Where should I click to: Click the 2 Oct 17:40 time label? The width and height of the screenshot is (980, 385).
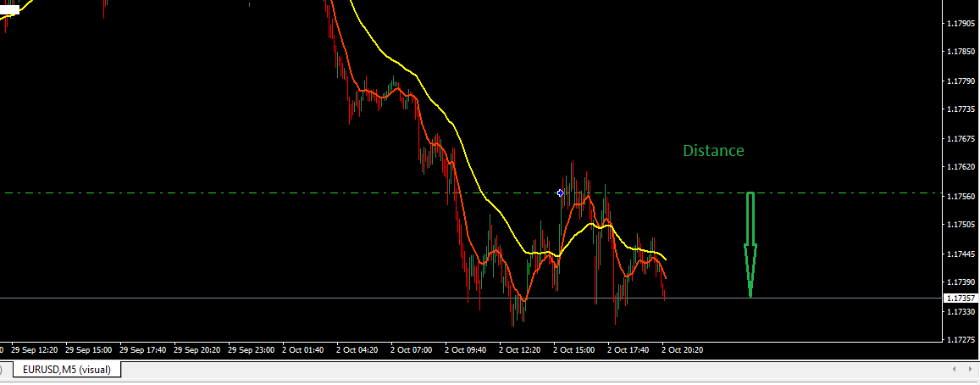(629, 350)
